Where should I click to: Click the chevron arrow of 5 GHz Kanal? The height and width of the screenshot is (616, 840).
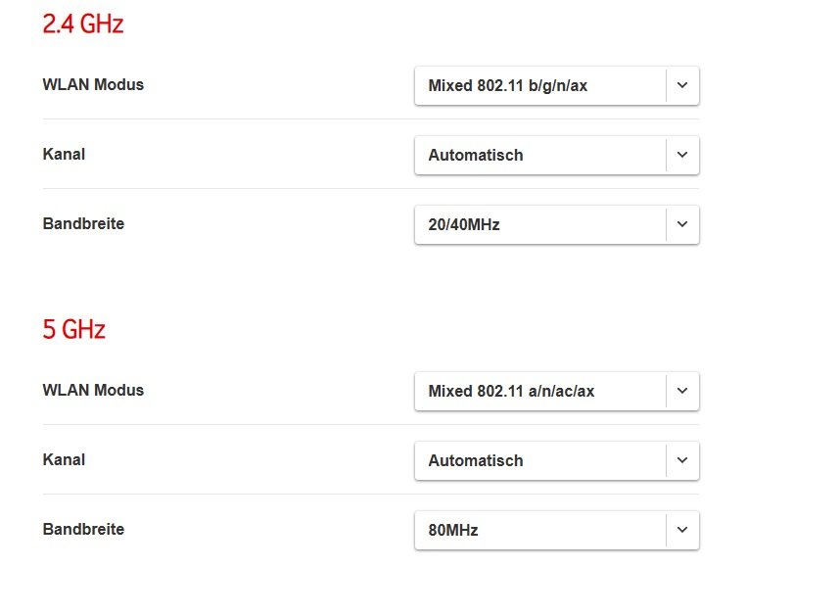pyautogui.click(x=682, y=460)
